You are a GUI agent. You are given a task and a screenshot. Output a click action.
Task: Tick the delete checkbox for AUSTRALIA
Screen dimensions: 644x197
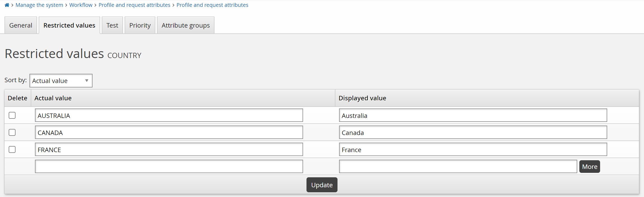(12, 115)
